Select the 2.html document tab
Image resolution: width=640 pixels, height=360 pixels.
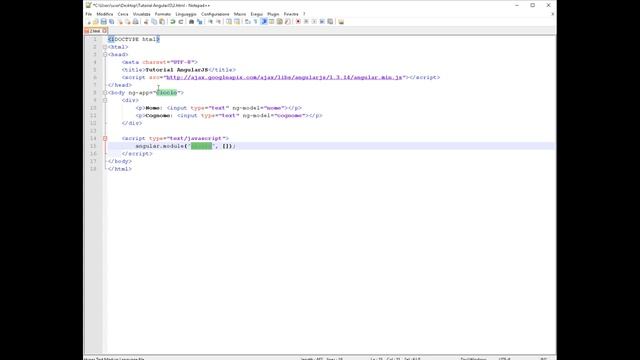coord(95,31)
